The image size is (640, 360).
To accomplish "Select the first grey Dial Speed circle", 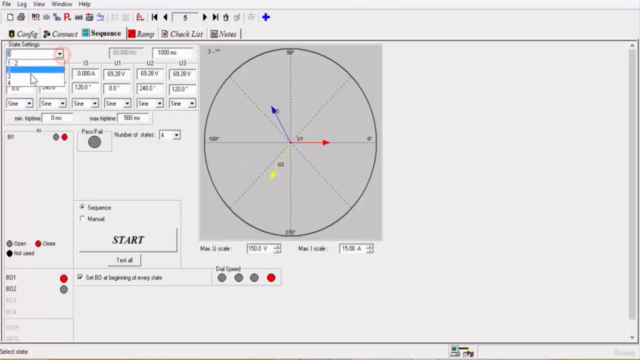I will [222, 278].
